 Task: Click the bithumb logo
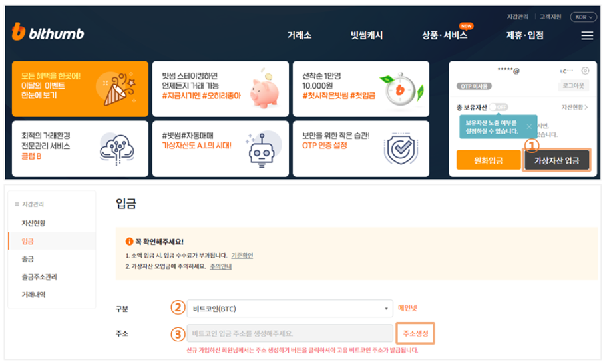(x=48, y=32)
